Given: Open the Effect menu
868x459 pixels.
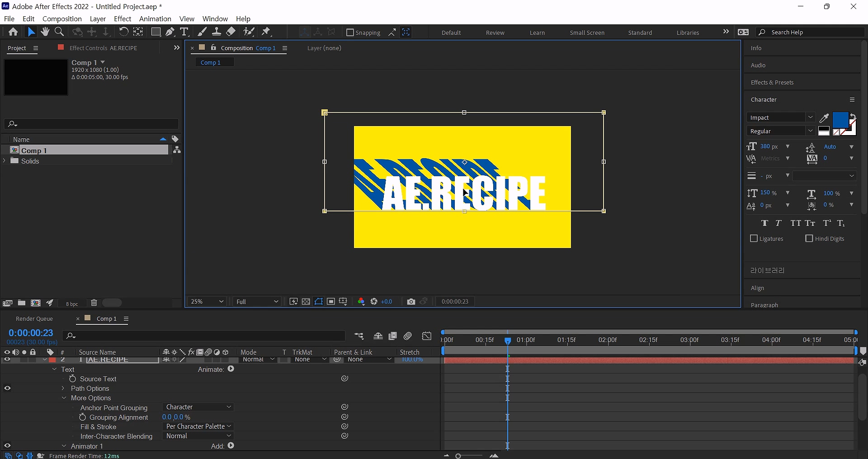Looking at the screenshot, I should (x=123, y=19).
